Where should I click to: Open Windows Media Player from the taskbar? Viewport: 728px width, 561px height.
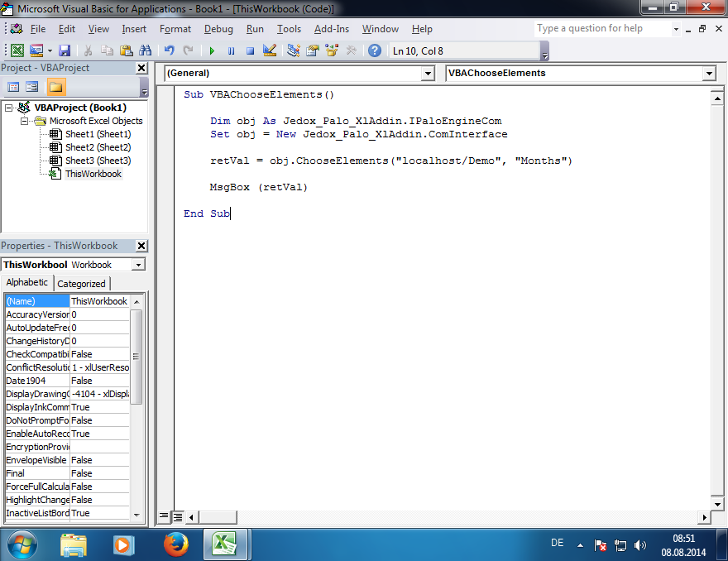point(123,544)
